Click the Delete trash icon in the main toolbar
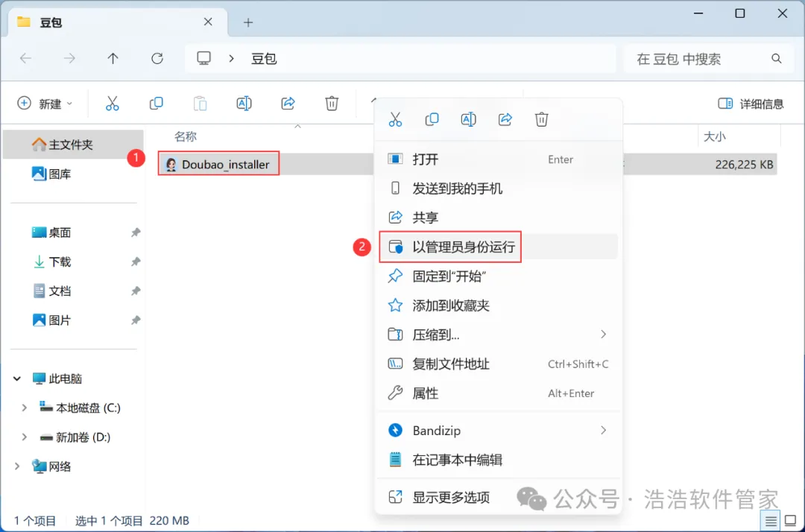 tap(332, 104)
